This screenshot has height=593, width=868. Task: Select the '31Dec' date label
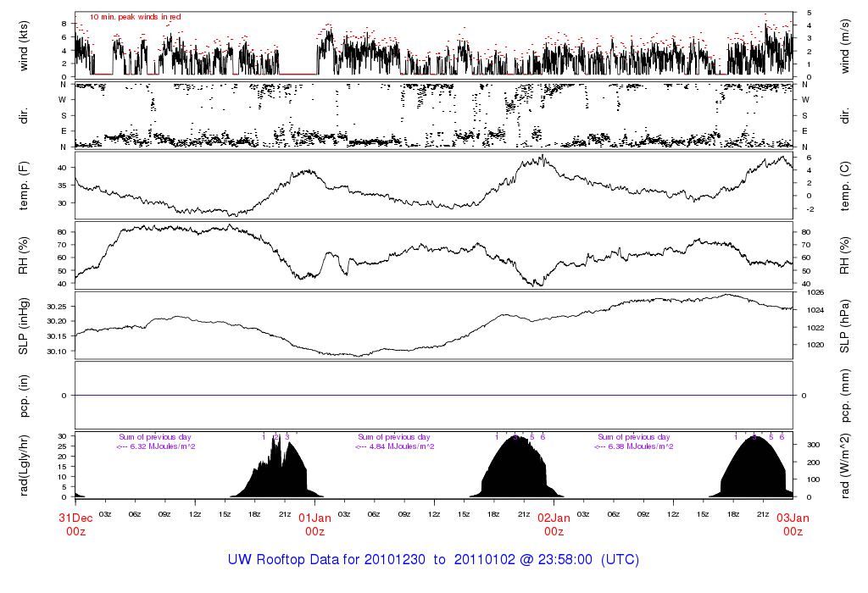point(75,518)
